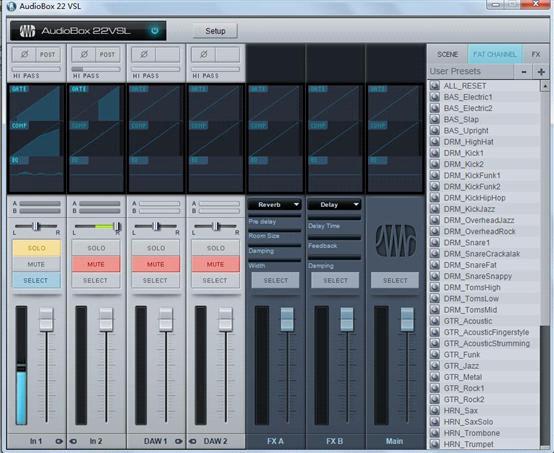Click In 2 hi pass filter slider
This screenshot has height=453, width=554.
pos(96,69)
